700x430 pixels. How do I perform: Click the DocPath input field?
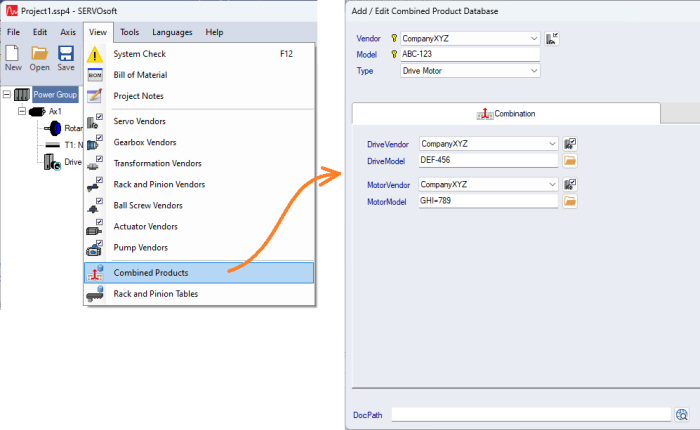point(530,414)
